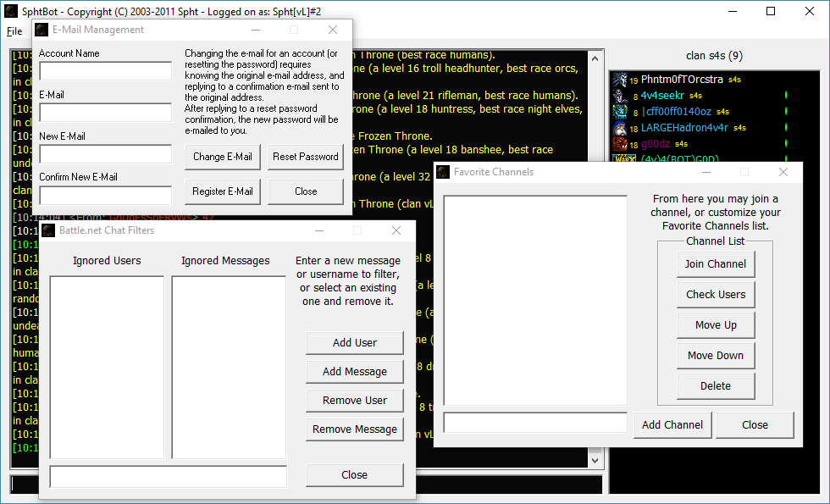Click the New E-Mail input box

(x=105, y=154)
